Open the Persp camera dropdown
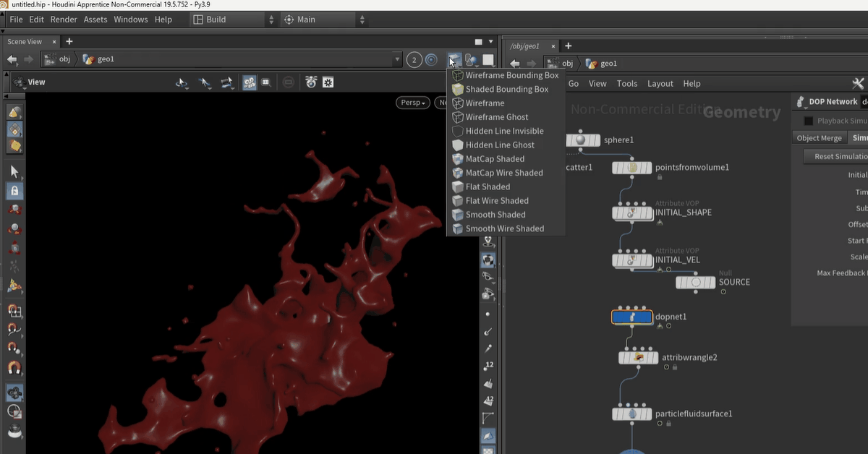The height and width of the screenshot is (454, 868). (412, 103)
